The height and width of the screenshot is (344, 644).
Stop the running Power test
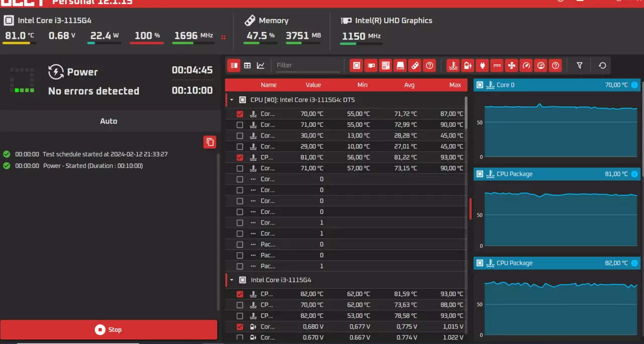click(109, 330)
